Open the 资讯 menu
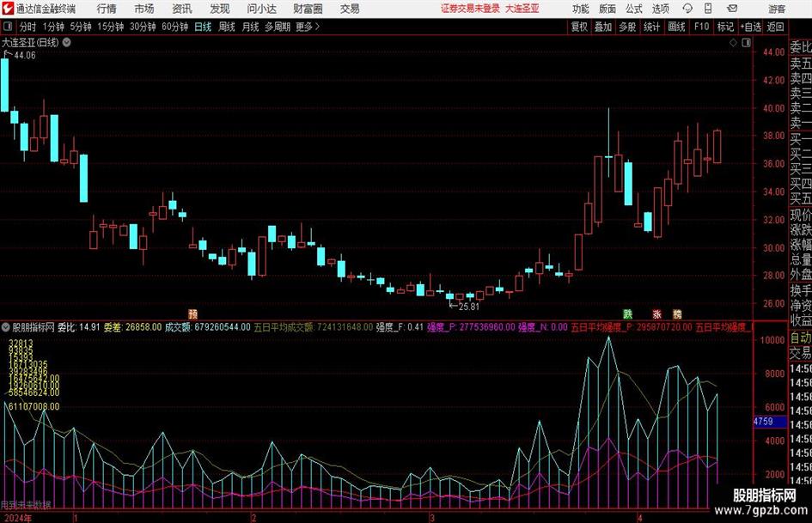The image size is (812, 523). click(182, 9)
